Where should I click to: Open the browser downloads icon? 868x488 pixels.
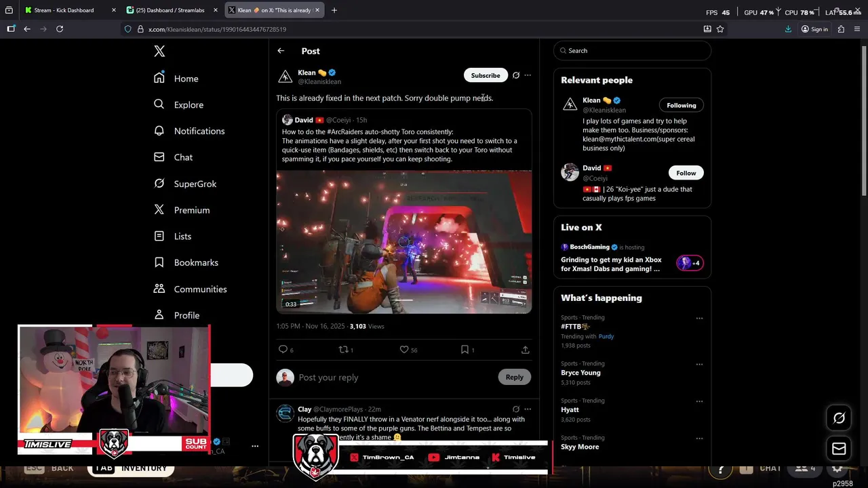pos(788,29)
